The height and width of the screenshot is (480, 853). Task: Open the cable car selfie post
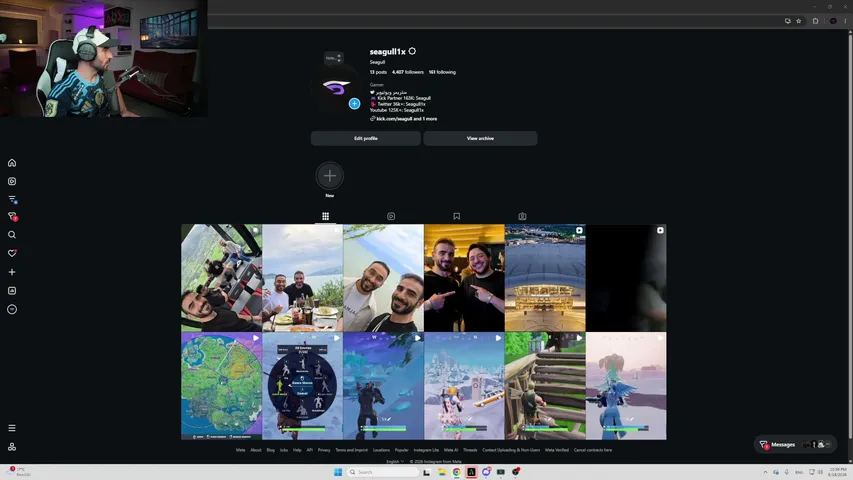click(221, 278)
